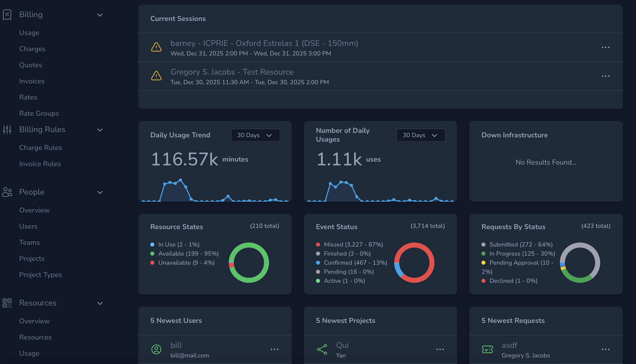Click the Charge Rules link
The width and height of the screenshot is (636, 364).
(x=40, y=147)
